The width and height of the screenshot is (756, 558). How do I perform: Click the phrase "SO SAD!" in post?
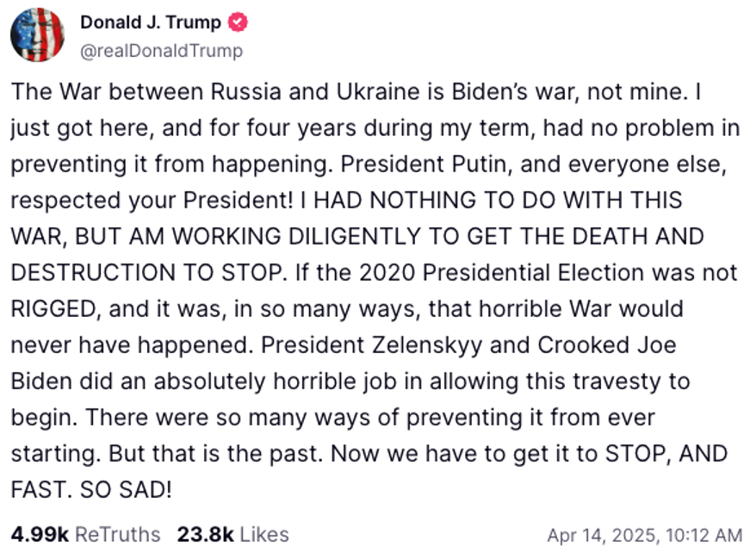click(x=126, y=490)
